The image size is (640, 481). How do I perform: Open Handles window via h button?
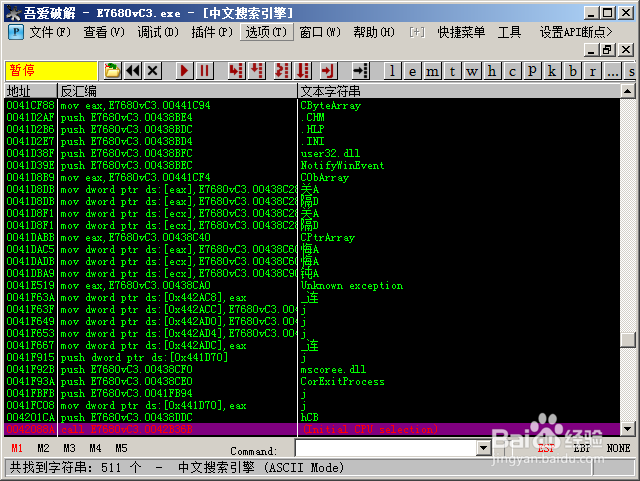[x=493, y=71]
